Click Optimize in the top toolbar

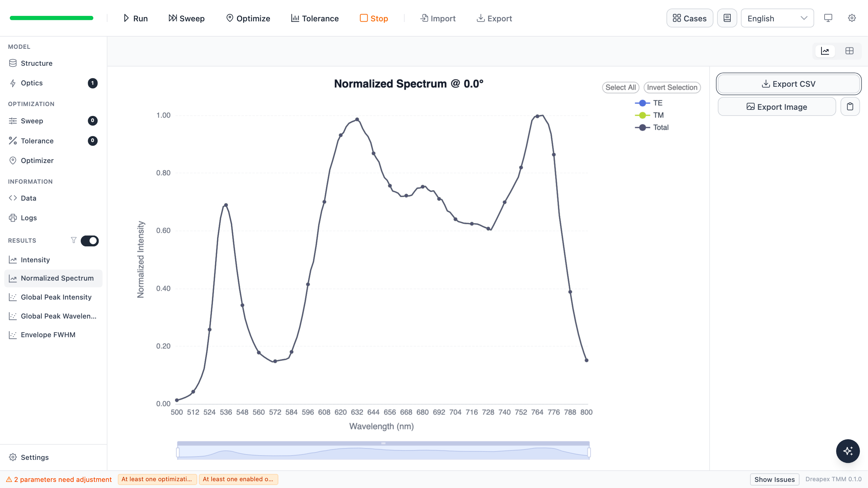pos(248,18)
